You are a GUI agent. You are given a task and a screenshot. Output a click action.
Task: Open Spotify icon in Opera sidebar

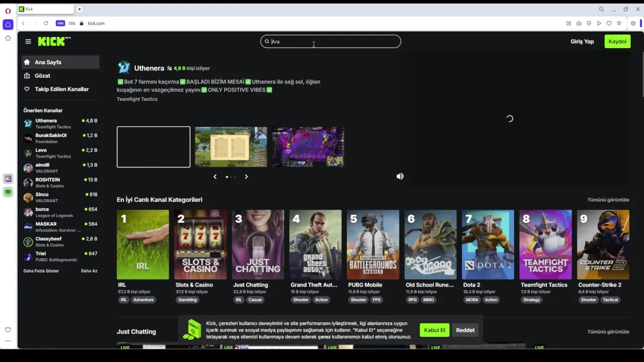[x=8, y=192]
